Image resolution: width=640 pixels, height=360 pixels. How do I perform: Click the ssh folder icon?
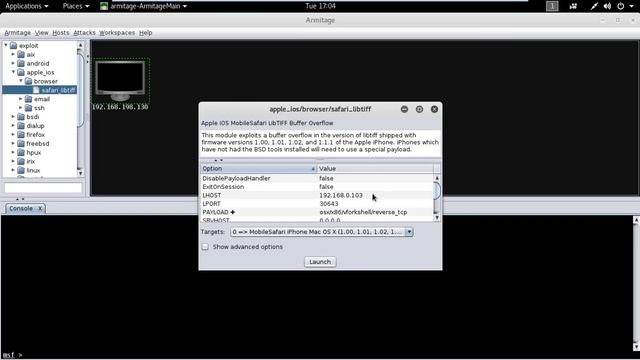click(29, 108)
